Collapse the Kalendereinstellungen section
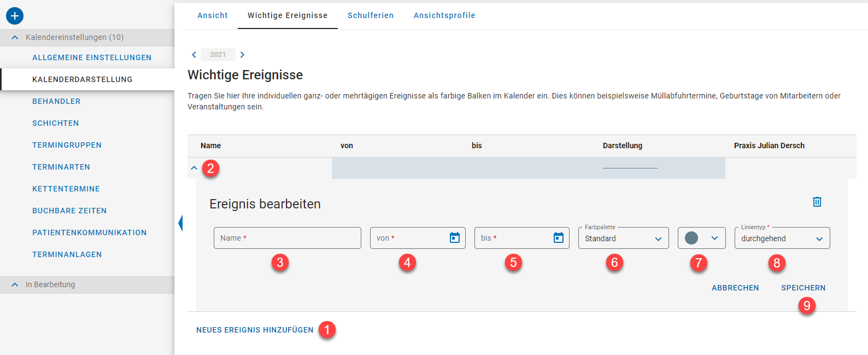This screenshot has height=355, width=868. tap(15, 38)
